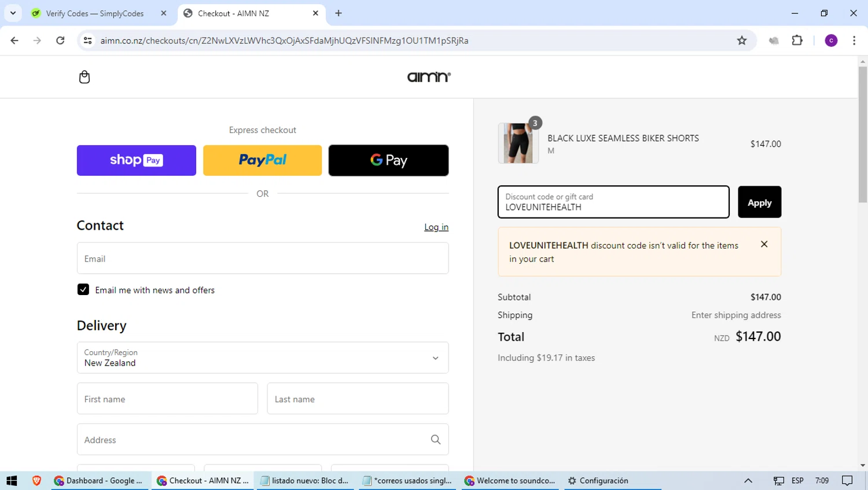868x490 pixels.
Task: Reload the checkout page
Action: point(60,40)
